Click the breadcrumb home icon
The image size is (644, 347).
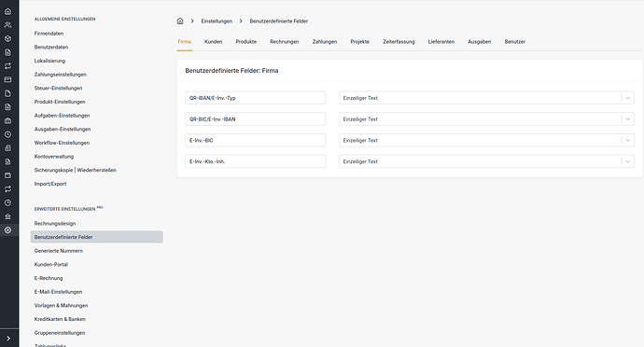(x=180, y=21)
